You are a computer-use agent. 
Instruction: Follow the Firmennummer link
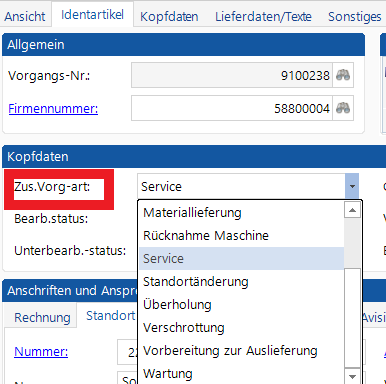pyautogui.click(x=53, y=109)
